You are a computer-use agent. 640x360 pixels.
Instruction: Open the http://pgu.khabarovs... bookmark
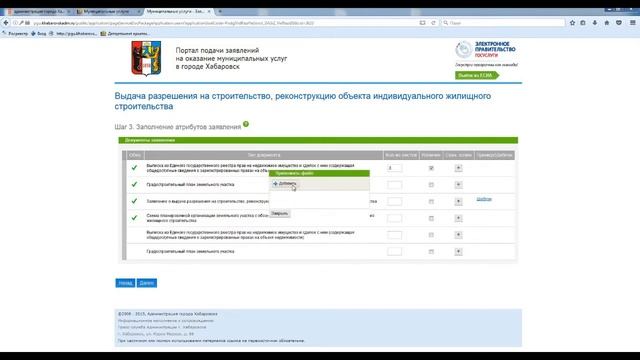(x=73, y=33)
